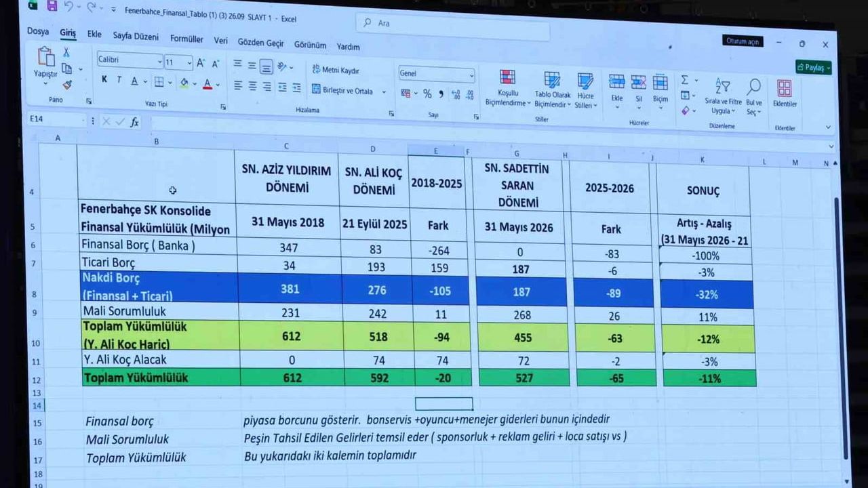The image size is (868, 488).
Task: Click the AutoSum sigma icon
Action: (x=685, y=80)
